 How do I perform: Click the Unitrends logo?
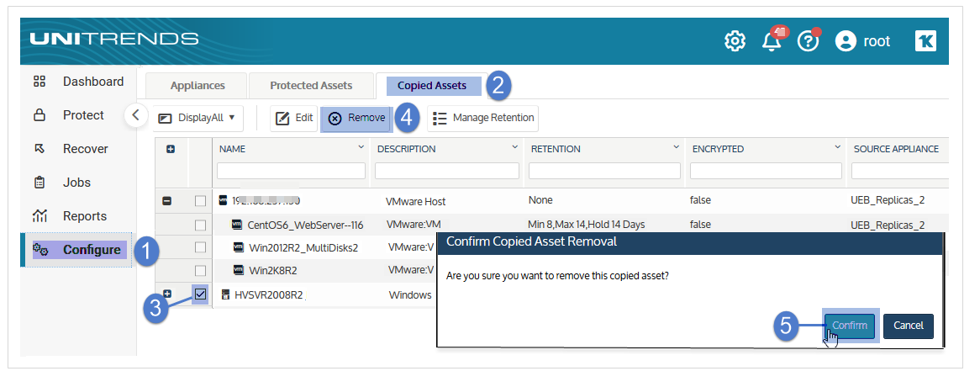point(113,39)
